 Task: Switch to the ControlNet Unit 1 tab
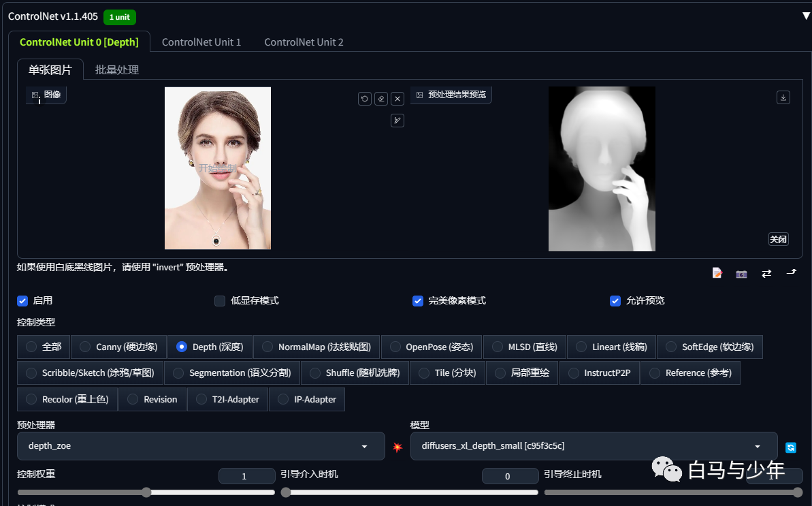[201, 42]
